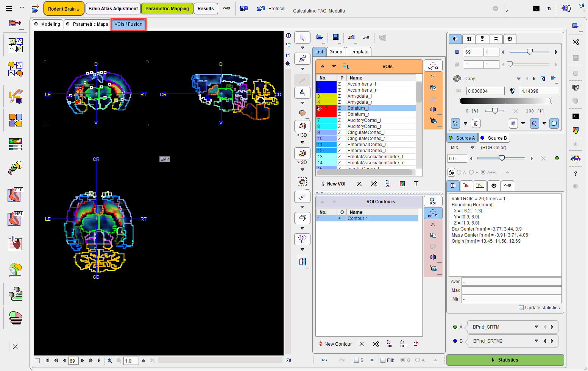Select the Striatum_l VOI row

pyautogui.click(x=366, y=108)
